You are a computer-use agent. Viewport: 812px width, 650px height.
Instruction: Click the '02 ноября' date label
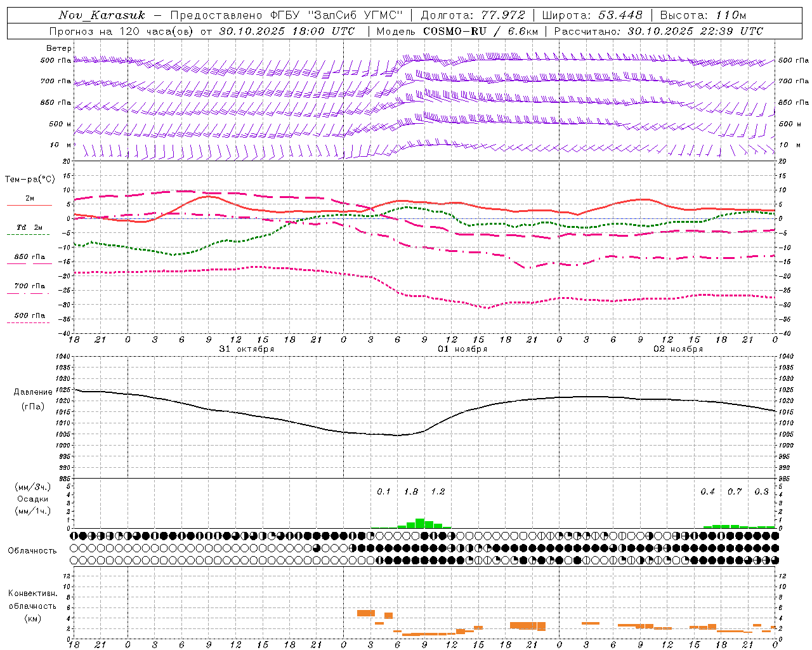678,349
